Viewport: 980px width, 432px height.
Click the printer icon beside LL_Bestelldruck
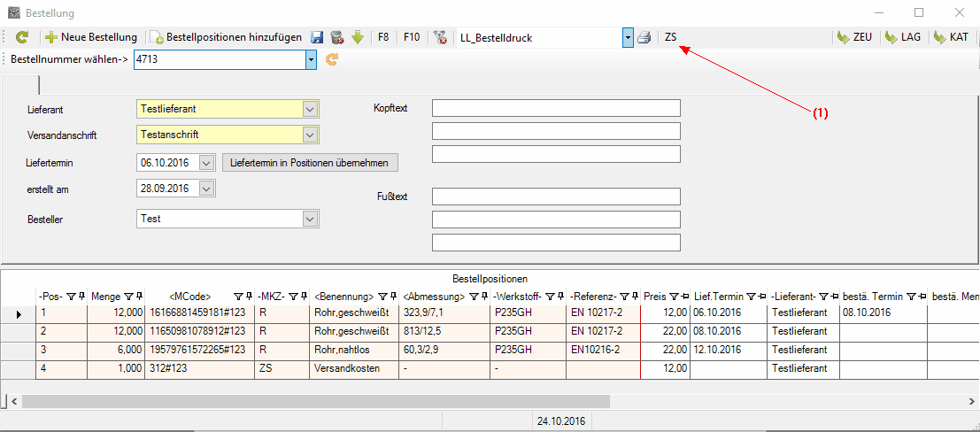coord(644,37)
